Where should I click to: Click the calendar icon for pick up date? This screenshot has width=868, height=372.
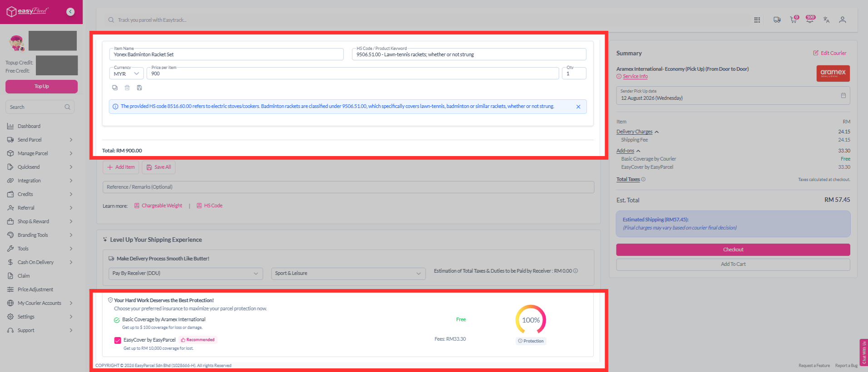pyautogui.click(x=843, y=95)
